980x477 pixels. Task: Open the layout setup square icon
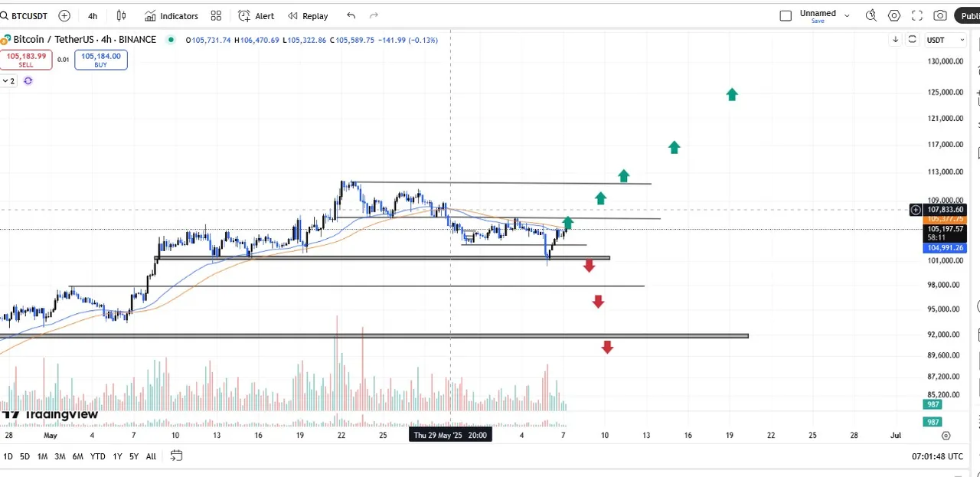[x=786, y=15]
